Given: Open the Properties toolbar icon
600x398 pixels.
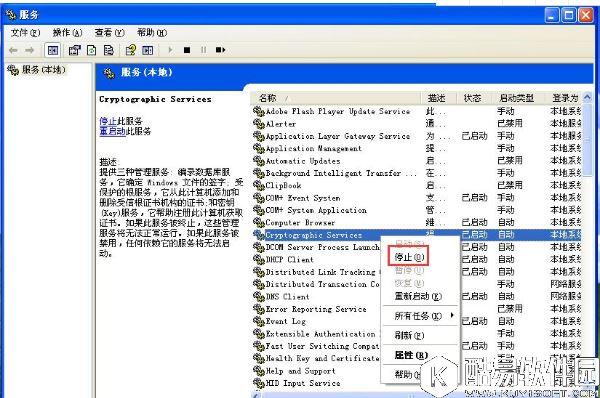Looking at the screenshot, I should (x=74, y=50).
